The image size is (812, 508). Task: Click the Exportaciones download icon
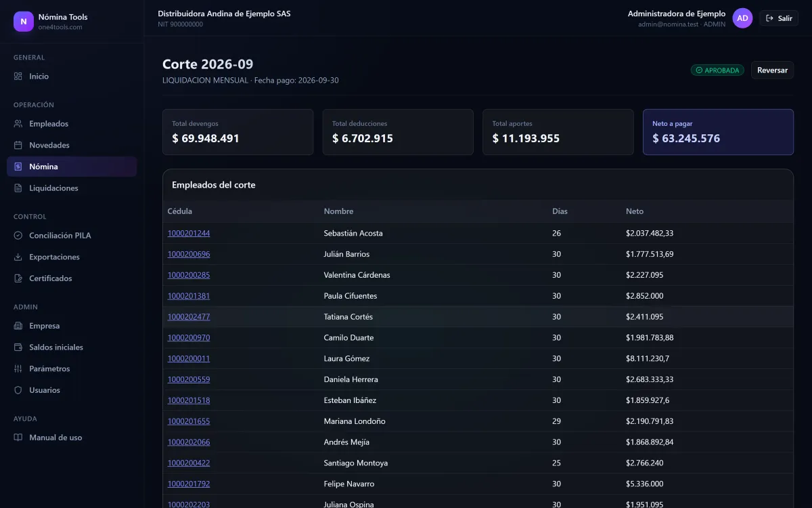[x=18, y=257]
